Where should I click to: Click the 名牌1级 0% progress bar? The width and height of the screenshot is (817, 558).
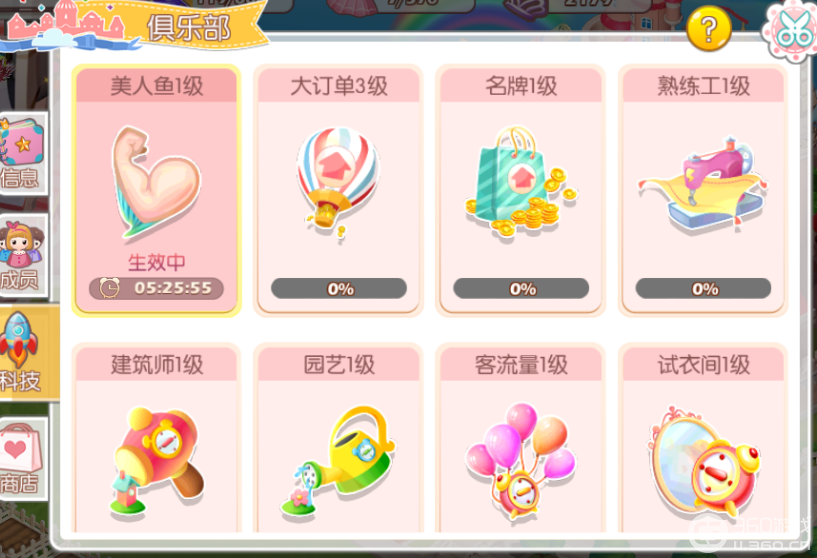521,288
